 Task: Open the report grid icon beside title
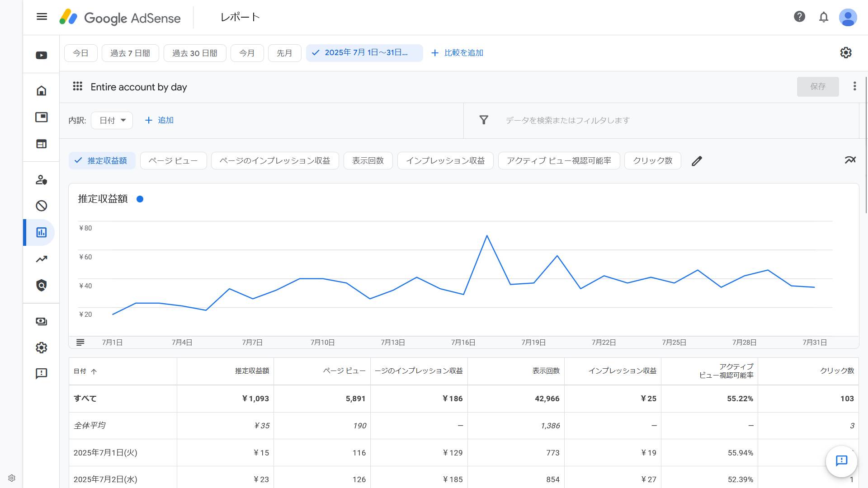click(x=78, y=86)
